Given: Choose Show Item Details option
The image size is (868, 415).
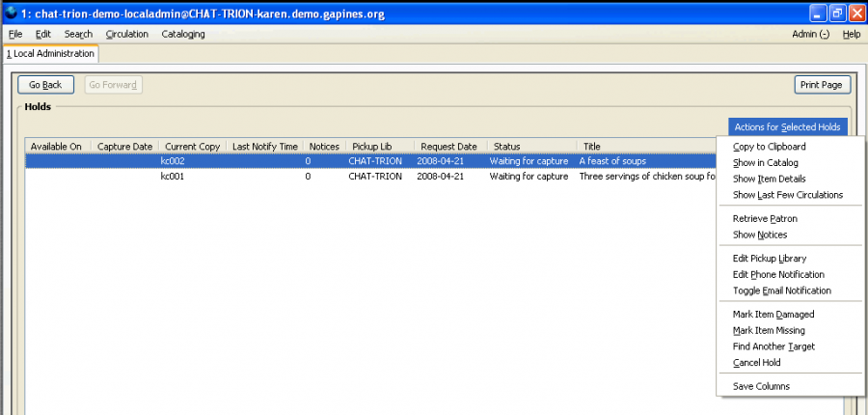Looking at the screenshot, I should (769, 179).
